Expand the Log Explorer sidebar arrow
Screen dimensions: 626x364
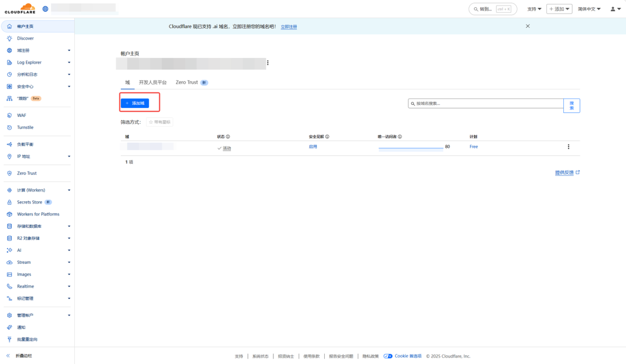click(69, 63)
